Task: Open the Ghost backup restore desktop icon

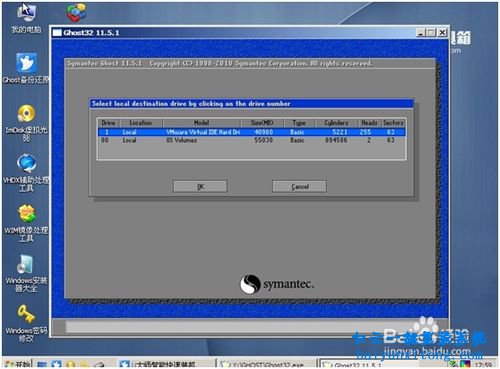Action: [26, 68]
